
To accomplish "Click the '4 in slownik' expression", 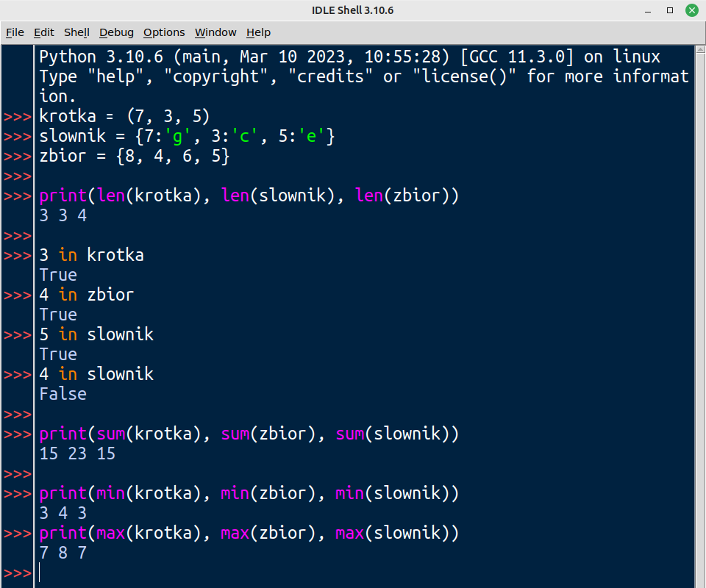I will click(x=96, y=374).
